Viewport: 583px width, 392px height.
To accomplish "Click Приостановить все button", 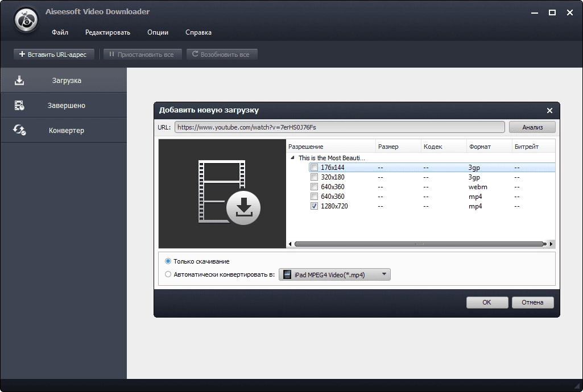I will pyautogui.click(x=142, y=54).
